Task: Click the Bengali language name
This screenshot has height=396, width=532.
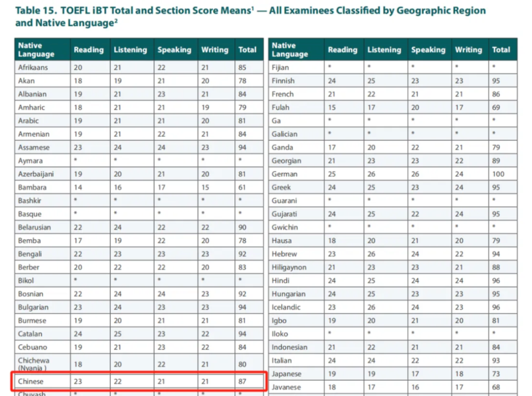Action: 30,254
